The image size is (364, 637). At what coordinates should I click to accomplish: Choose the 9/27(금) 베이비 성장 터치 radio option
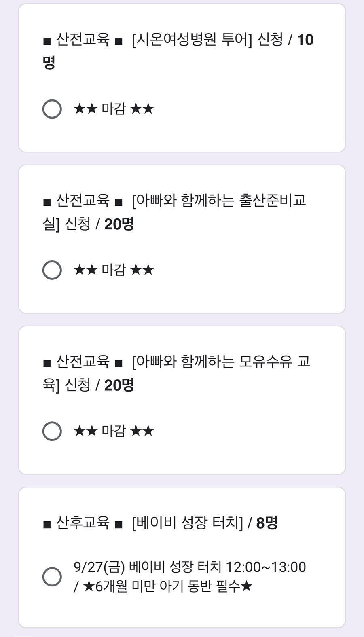pos(52,576)
